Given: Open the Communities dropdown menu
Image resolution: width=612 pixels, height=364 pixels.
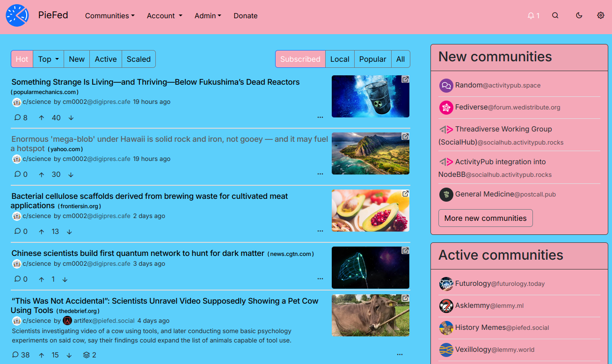Looking at the screenshot, I should (x=109, y=15).
